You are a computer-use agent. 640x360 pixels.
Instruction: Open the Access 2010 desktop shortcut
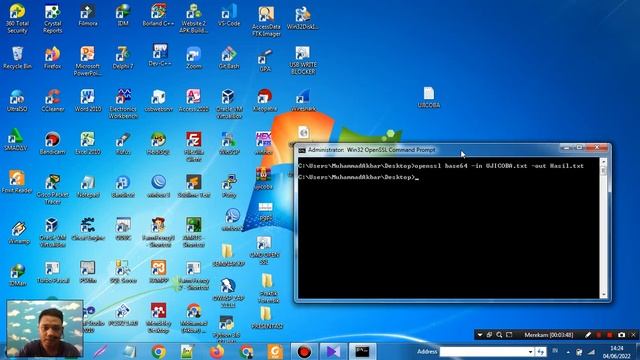pyautogui.click(x=193, y=100)
